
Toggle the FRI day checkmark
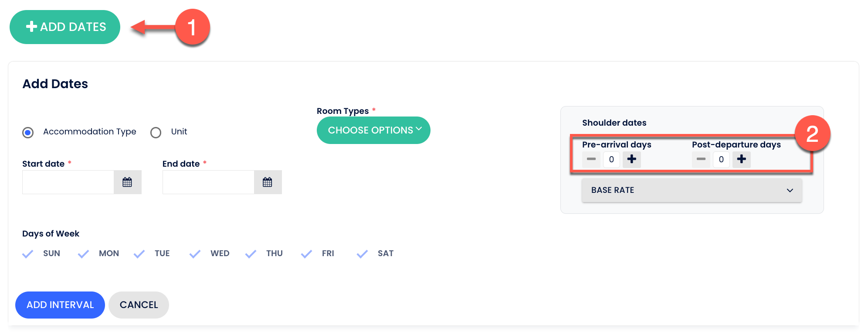[x=307, y=254]
